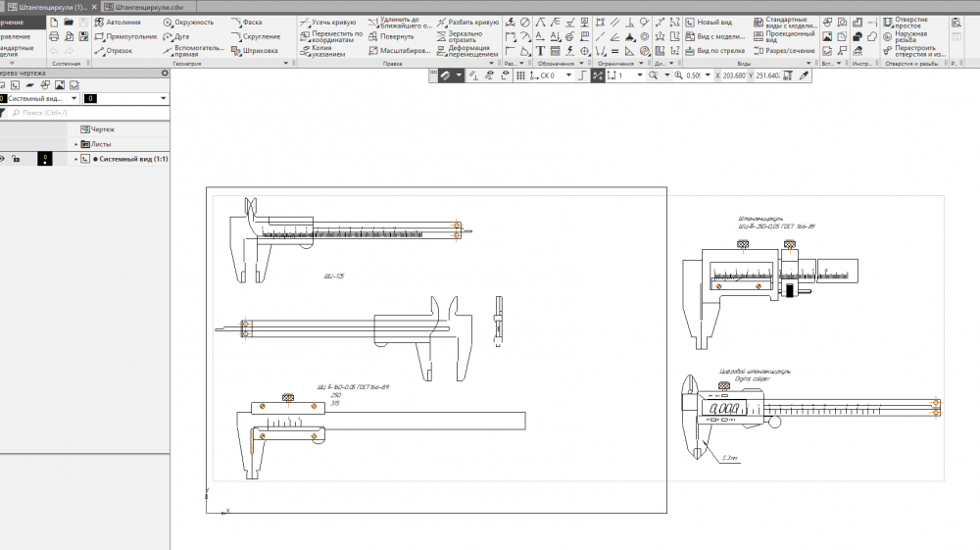Open the Системный вид dropdown
Image resolution: width=980 pixels, height=550 pixels.
(x=73, y=98)
